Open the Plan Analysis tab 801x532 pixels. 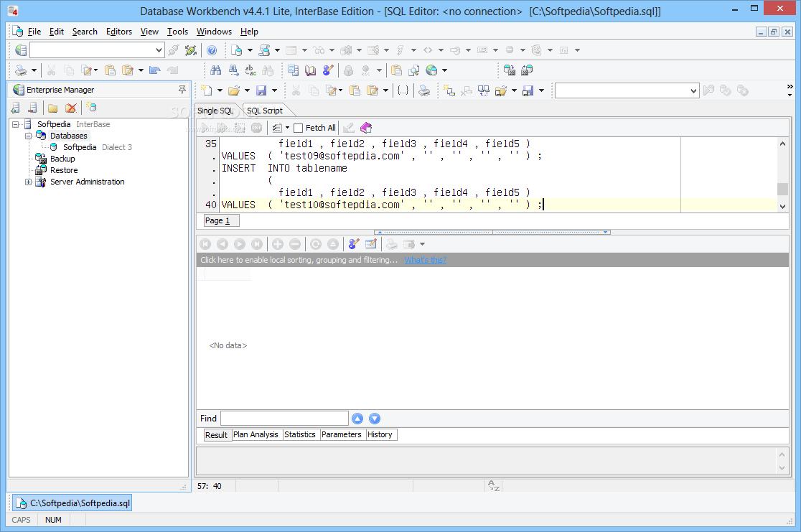256,434
